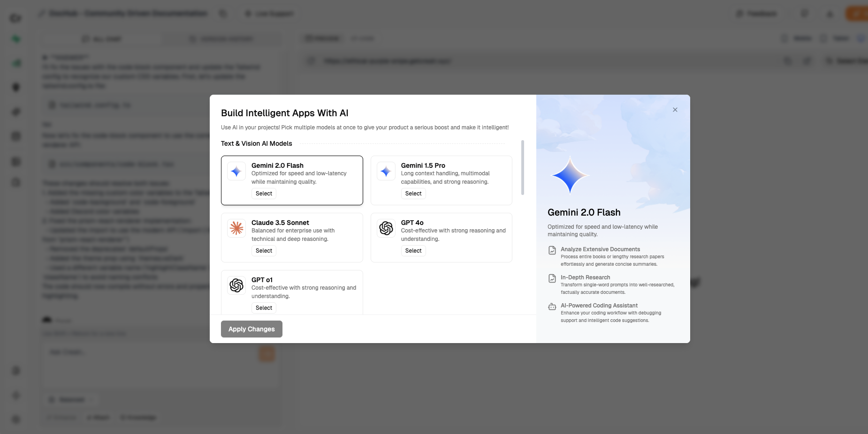Click the 'Gemini 1.5 Pro' card title
This screenshot has height=434, width=868.
tap(423, 165)
